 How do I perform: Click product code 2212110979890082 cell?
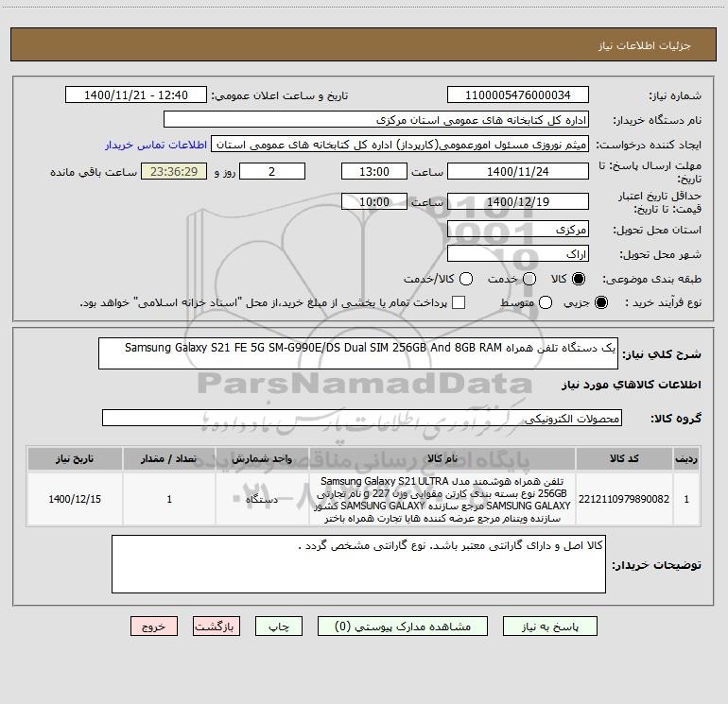(624, 499)
